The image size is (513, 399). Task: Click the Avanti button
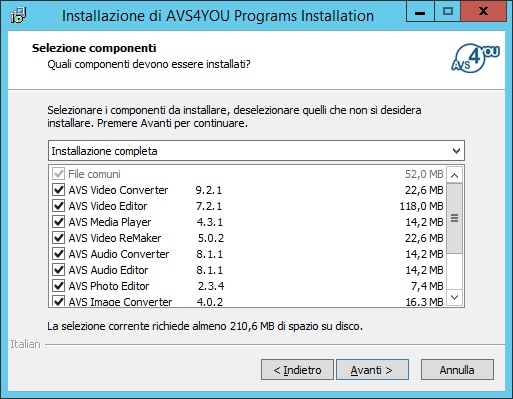pos(372,370)
